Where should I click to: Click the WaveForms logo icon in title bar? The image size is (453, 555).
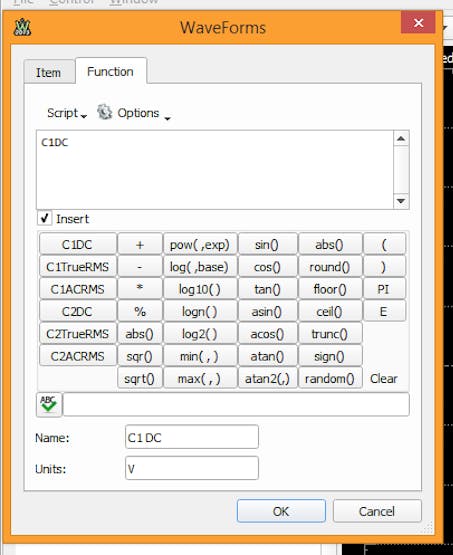coord(22,27)
